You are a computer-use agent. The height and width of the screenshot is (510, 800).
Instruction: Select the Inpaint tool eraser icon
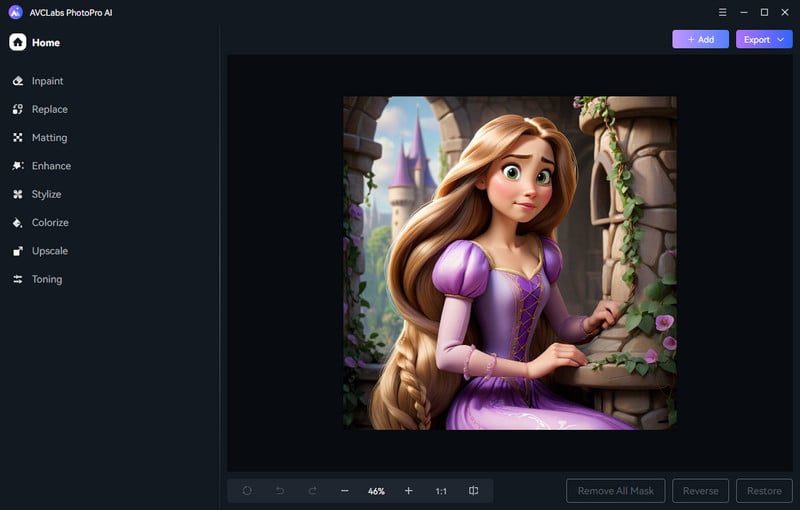point(18,81)
